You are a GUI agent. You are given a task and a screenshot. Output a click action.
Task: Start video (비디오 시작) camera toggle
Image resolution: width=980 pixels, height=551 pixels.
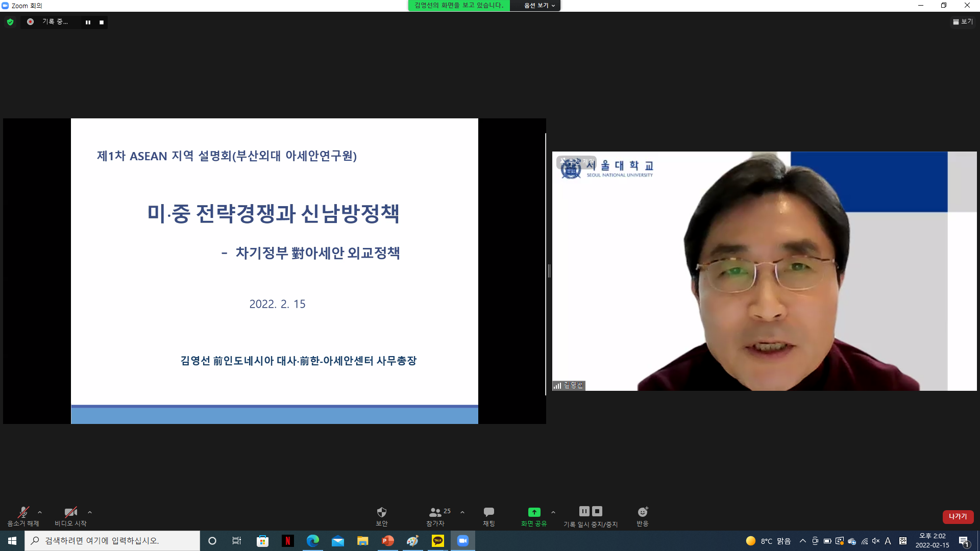tap(70, 512)
